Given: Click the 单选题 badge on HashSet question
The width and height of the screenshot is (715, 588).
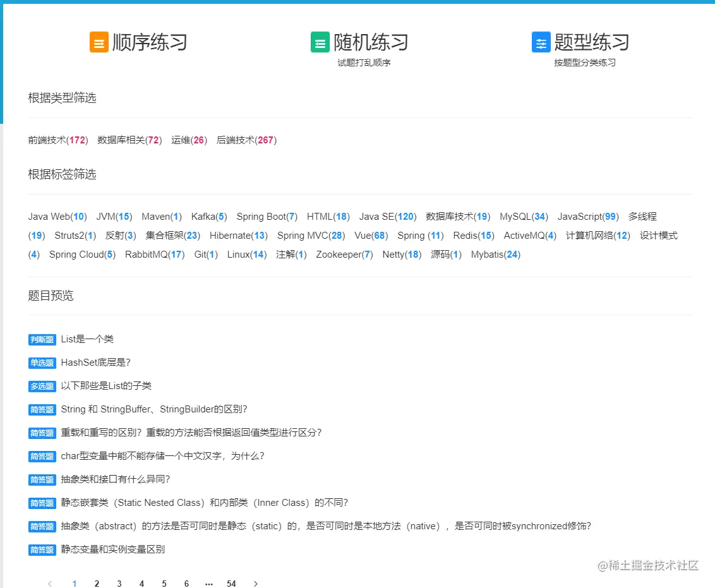Looking at the screenshot, I should (42, 363).
